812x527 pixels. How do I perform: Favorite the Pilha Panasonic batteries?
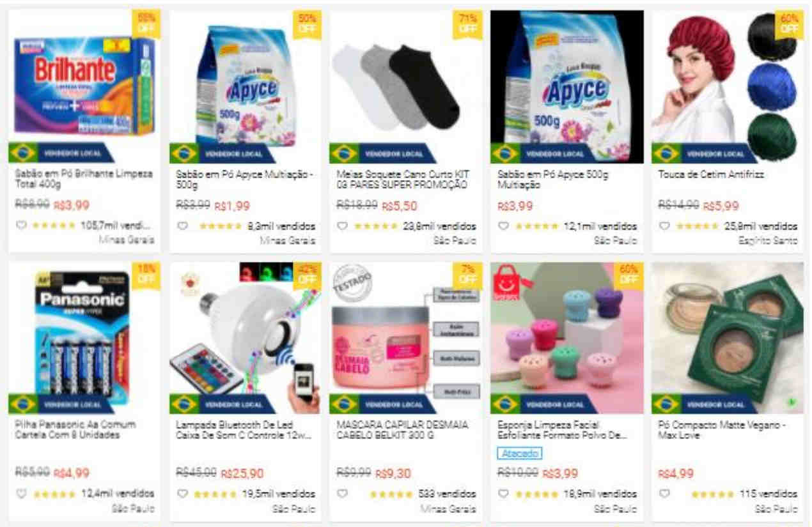21,493
